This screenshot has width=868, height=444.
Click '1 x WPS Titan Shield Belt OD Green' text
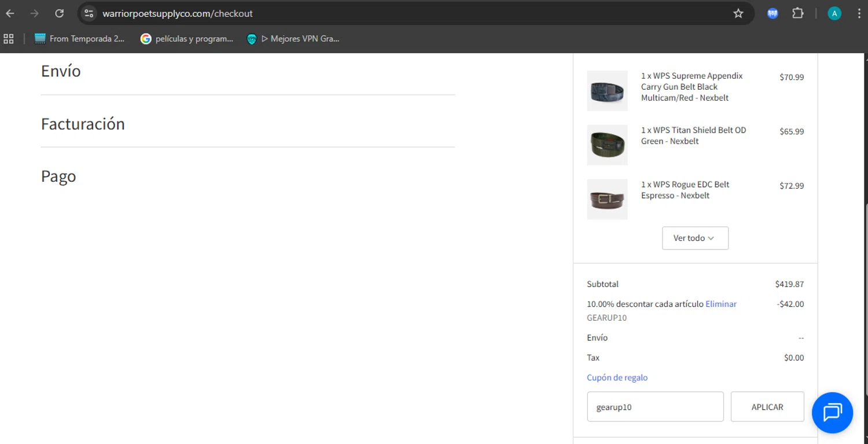tap(693, 135)
